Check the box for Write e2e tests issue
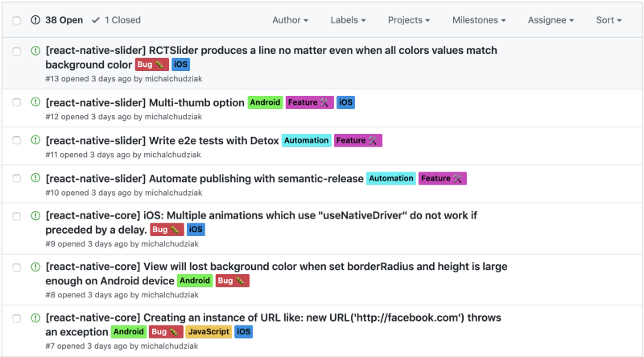The width and height of the screenshot is (644, 357). 16,140
